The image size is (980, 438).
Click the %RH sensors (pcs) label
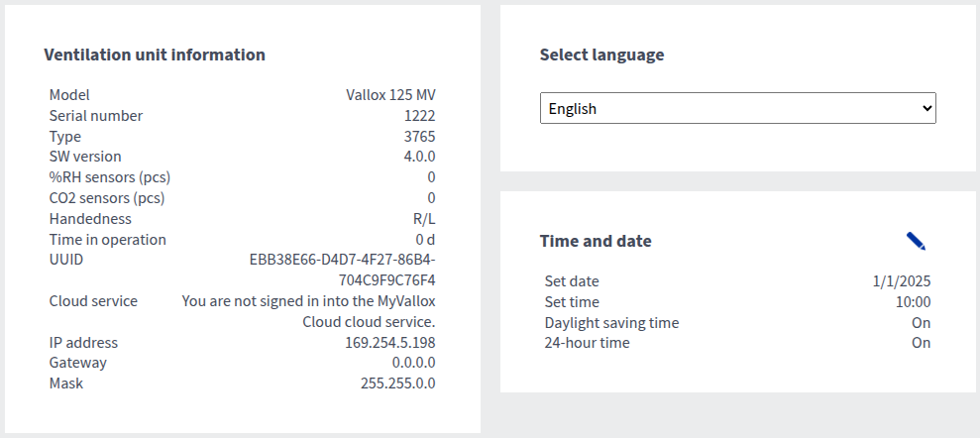(x=110, y=177)
